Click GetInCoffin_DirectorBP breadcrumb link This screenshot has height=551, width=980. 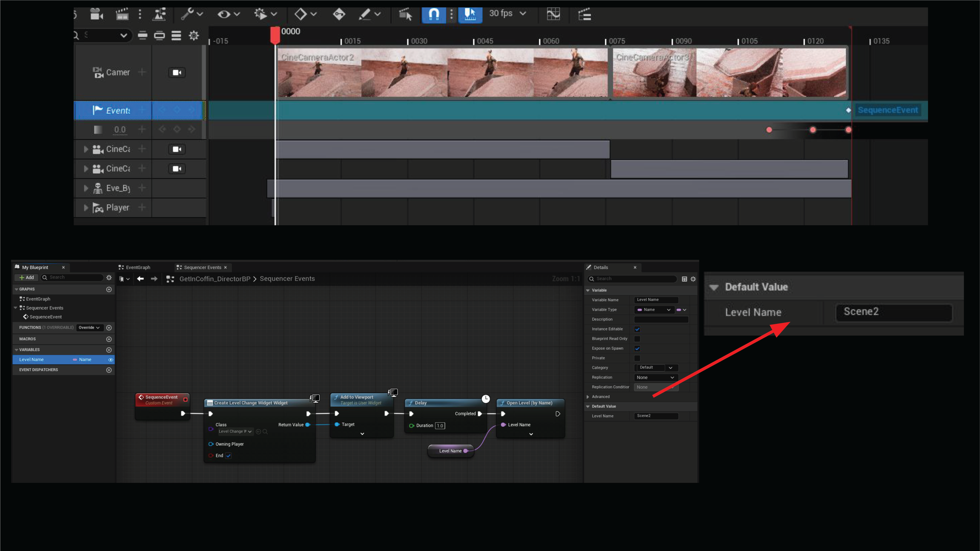(x=215, y=279)
